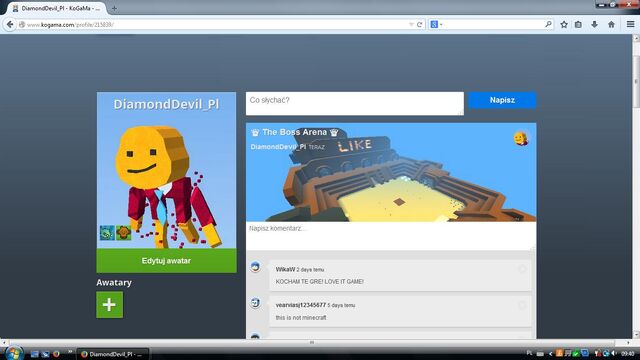Open the Firefox hamburger menu
This screenshot has height=360, width=640.
click(630, 24)
